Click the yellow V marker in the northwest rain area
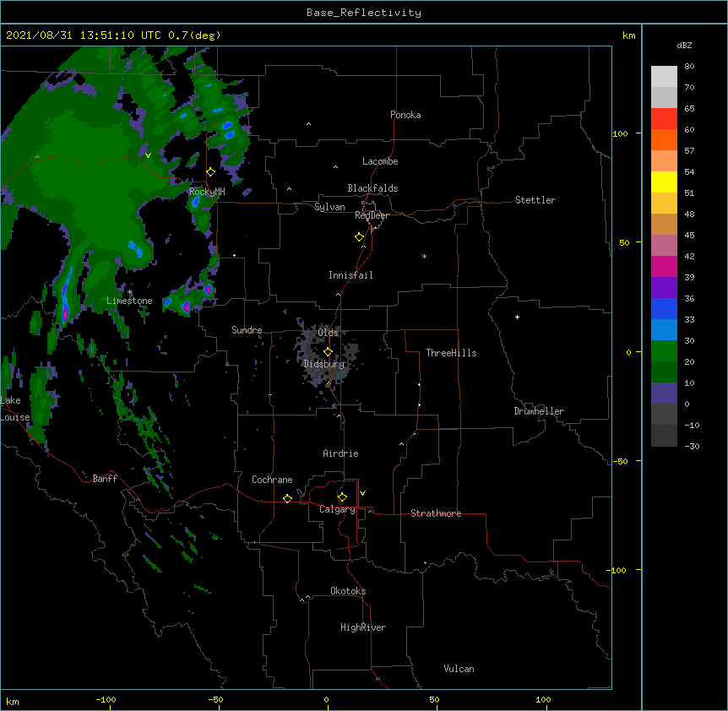Viewport: 728px width, 711px height. [148, 155]
